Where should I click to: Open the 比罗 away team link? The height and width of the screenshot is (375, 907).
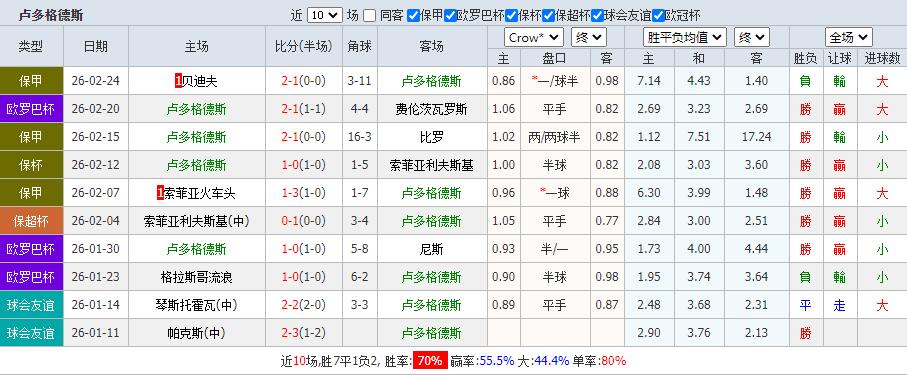[432, 137]
